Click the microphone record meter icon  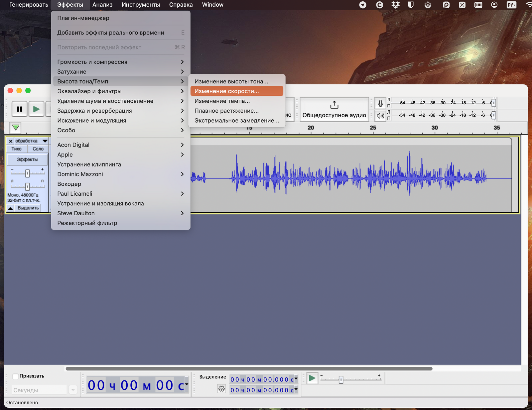380,103
